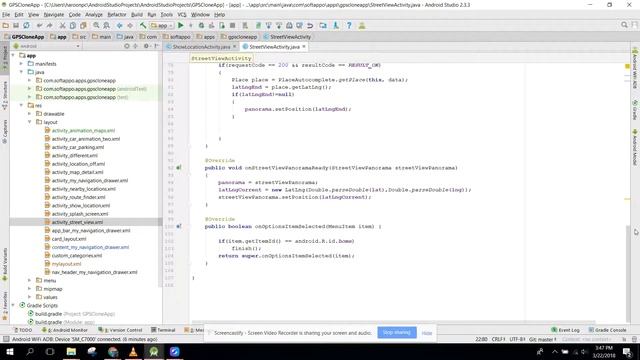Click the green Run app button
Viewport: 640px width, 360px height.
tap(181, 25)
